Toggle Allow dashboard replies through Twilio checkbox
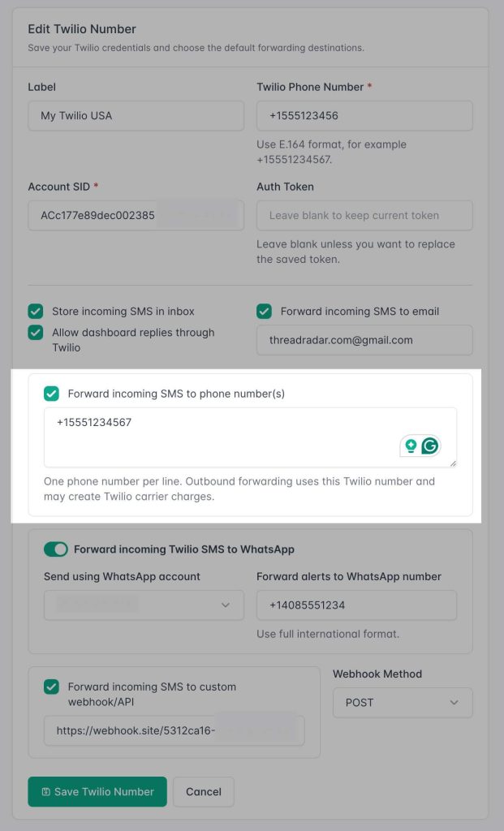 (x=36, y=333)
